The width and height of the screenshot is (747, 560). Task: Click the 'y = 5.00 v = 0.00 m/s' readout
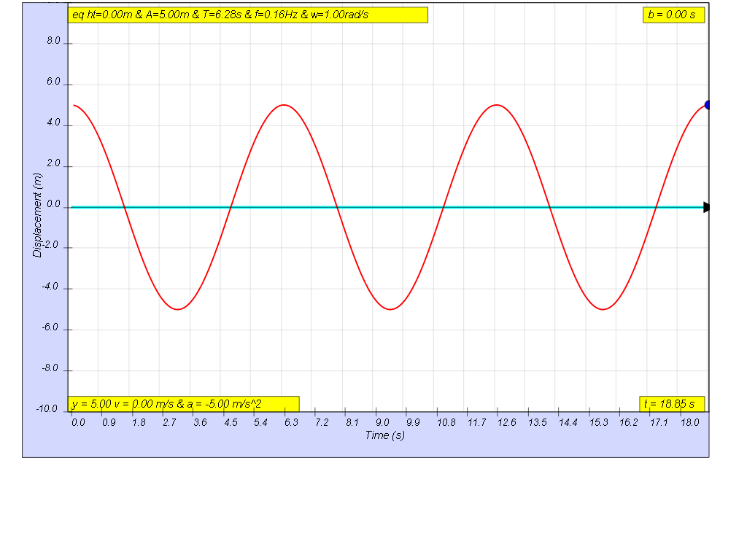tap(183, 404)
